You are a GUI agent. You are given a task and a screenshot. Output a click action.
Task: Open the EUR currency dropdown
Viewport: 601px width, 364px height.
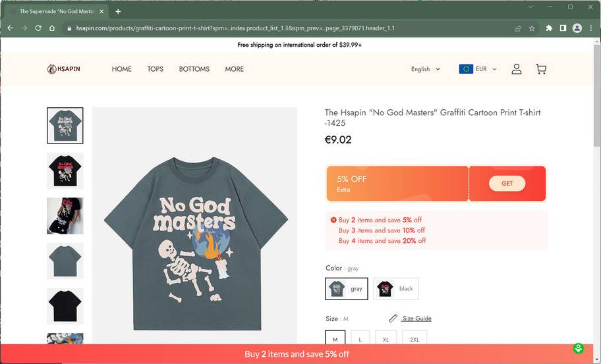click(478, 69)
